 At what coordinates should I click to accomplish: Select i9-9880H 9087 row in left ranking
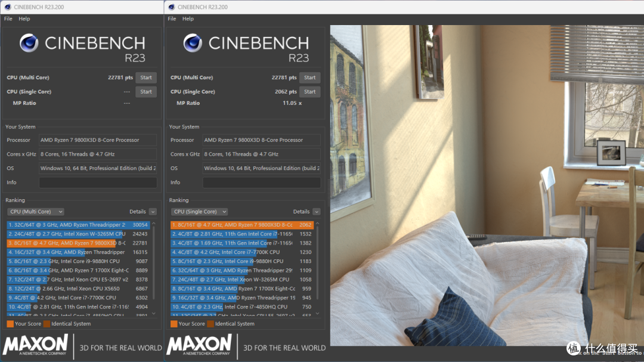tap(78, 261)
